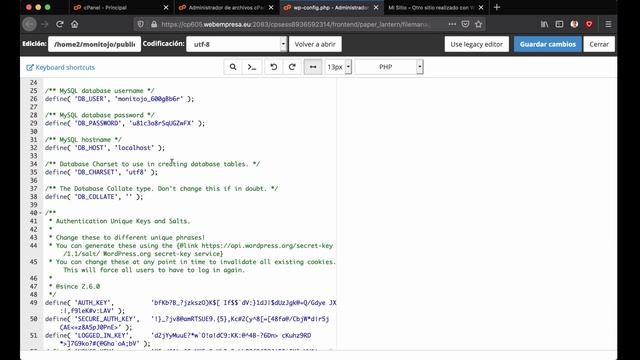Open a new browser tab
Screen dimensions: 640x360
(496, 7)
